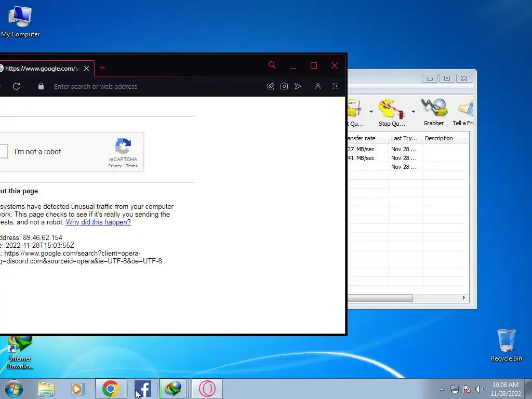Open Windows Explorer from taskbar

(46, 389)
